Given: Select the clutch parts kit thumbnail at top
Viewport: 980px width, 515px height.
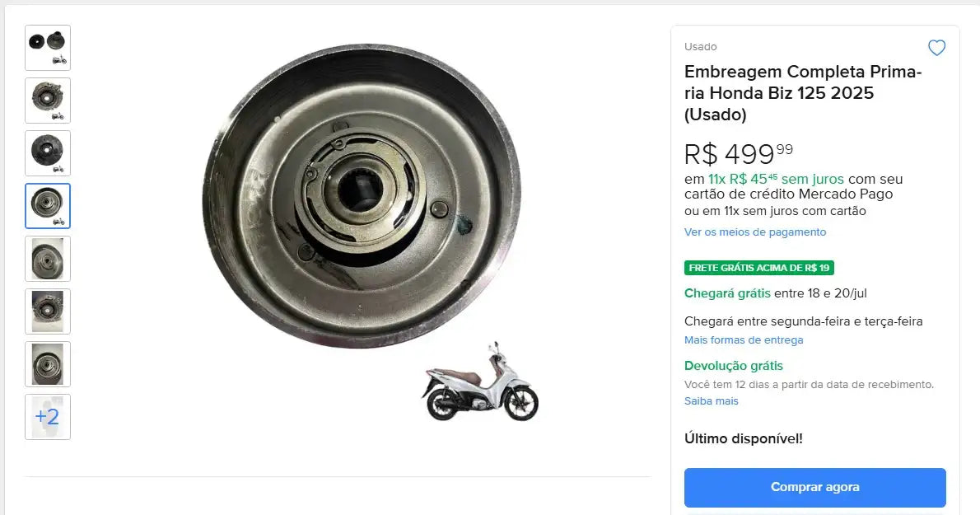Looking at the screenshot, I should (47, 47).
